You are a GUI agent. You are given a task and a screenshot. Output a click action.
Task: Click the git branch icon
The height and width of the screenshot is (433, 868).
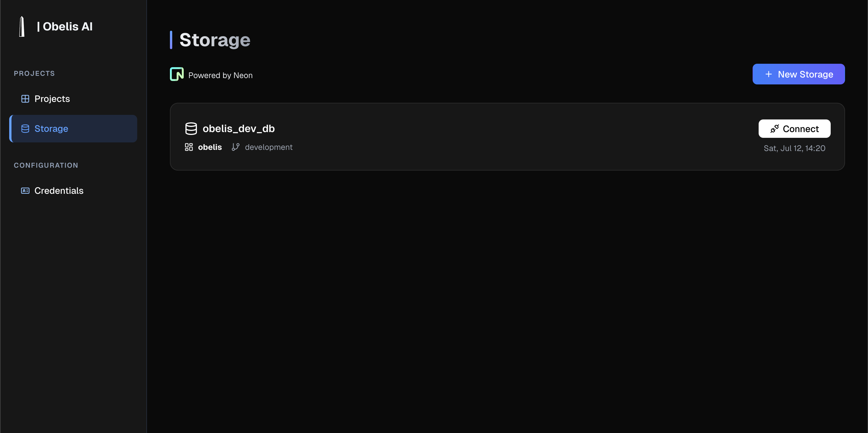click(236, 147)
